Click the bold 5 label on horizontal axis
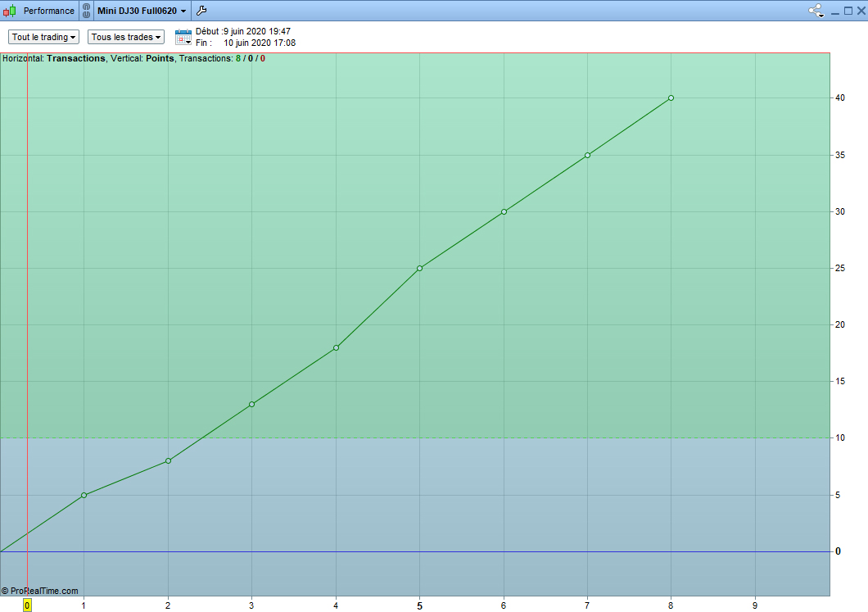This screenshot has height=612, width=868. (x=419, y=606)
